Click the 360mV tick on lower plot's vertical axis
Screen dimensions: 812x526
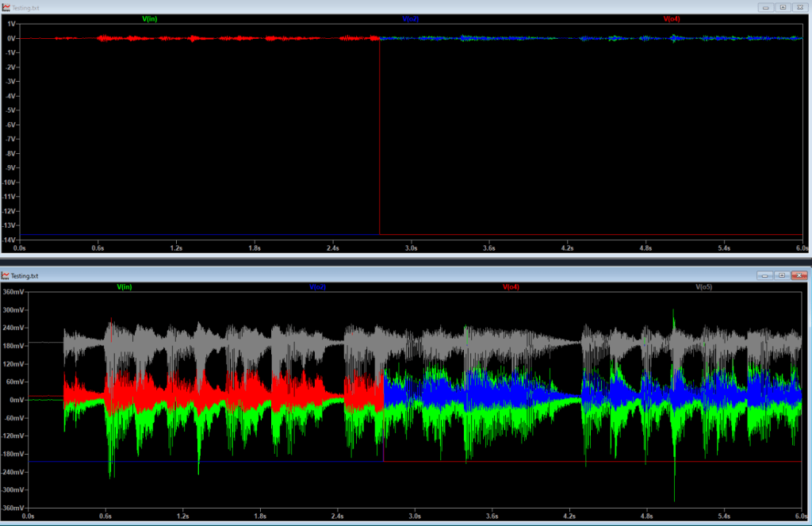pos(13,292)
